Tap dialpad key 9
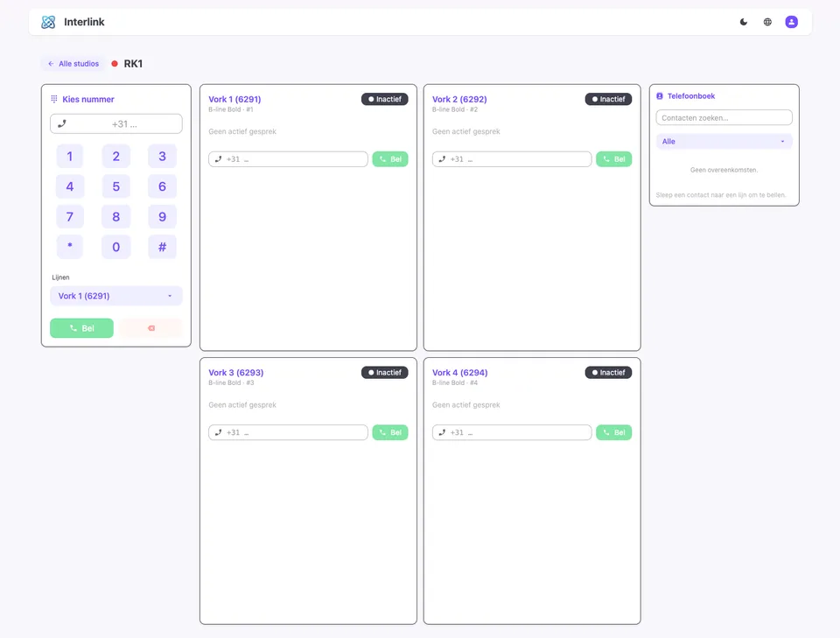This screenshot has height=638, width=840. click(163, 217)
